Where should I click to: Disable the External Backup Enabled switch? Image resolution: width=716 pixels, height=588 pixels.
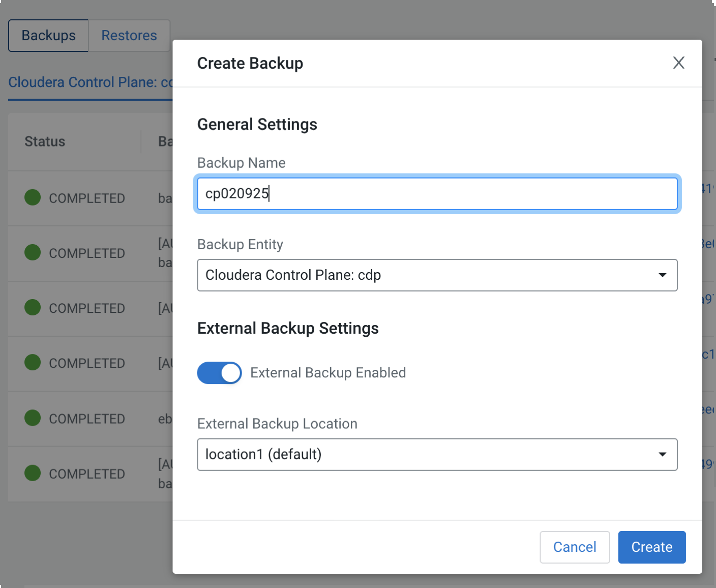tap(219, 373)
